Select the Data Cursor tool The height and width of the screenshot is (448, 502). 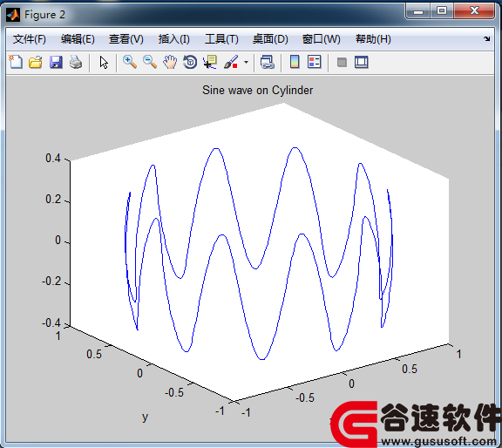210,62
